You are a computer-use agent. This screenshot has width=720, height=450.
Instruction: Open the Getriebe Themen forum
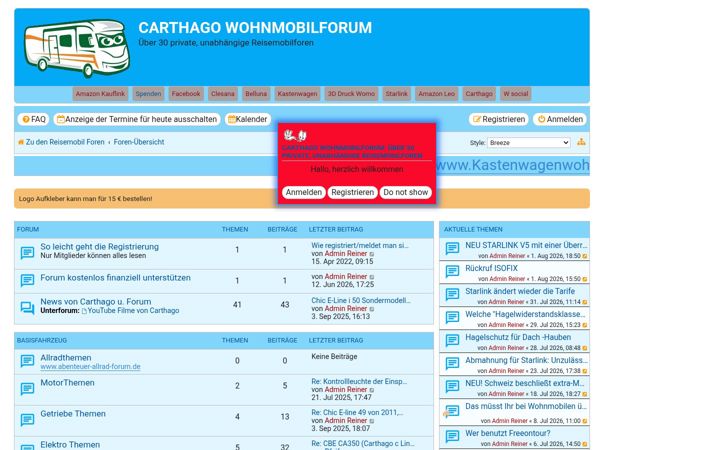[x=73, y=414]
